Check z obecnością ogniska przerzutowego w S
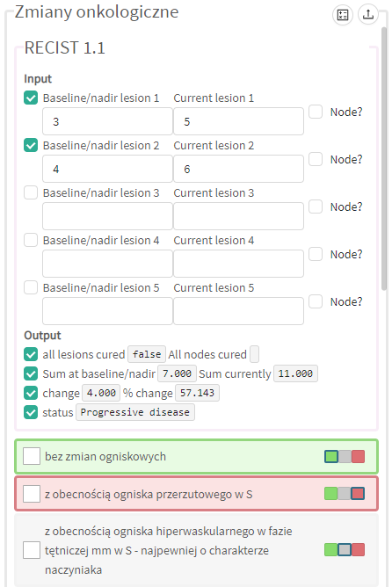The width and height of the screenshot is (392, 587). pos(32,494)
